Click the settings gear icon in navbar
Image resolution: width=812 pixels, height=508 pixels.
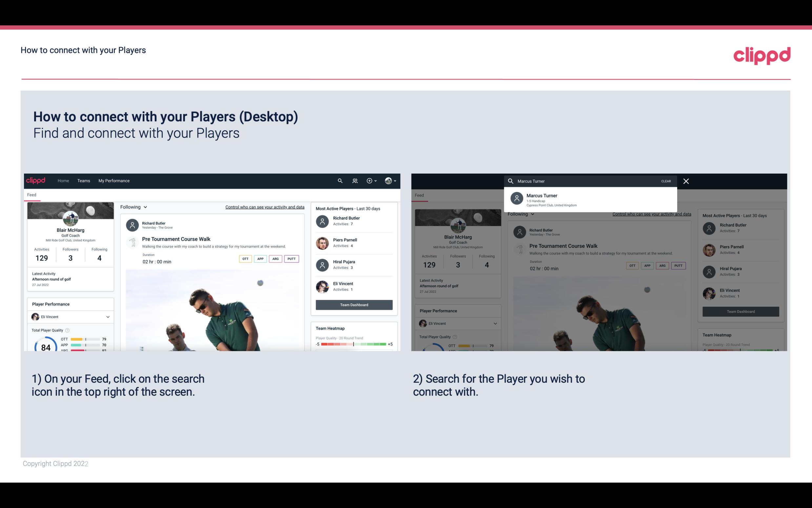click(370, 181)
